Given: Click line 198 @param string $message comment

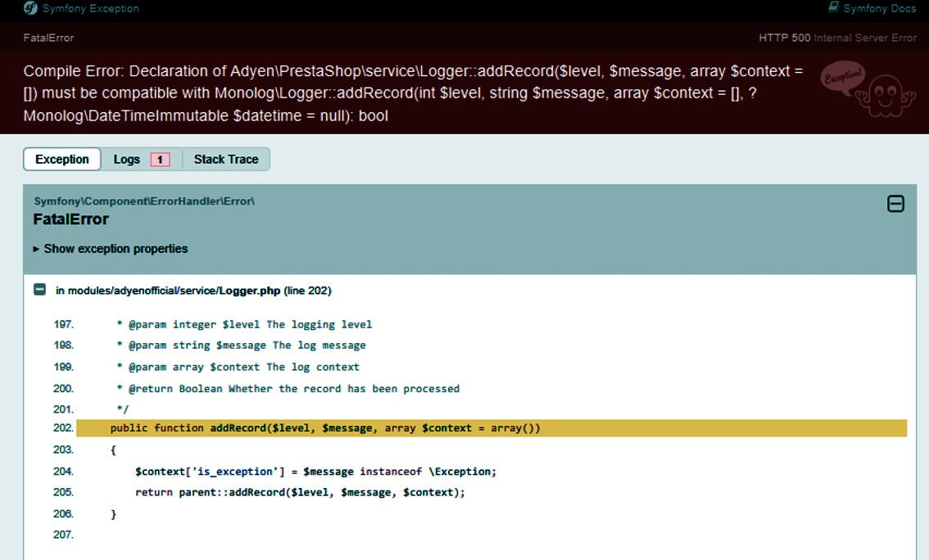Looking at the screenshot, I should [241, 345].
